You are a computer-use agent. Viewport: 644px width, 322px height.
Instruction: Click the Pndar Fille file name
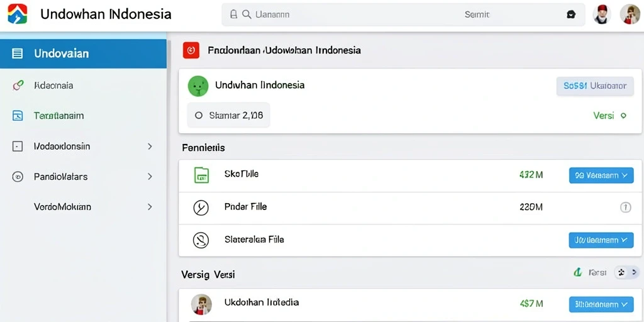point(246,206)
